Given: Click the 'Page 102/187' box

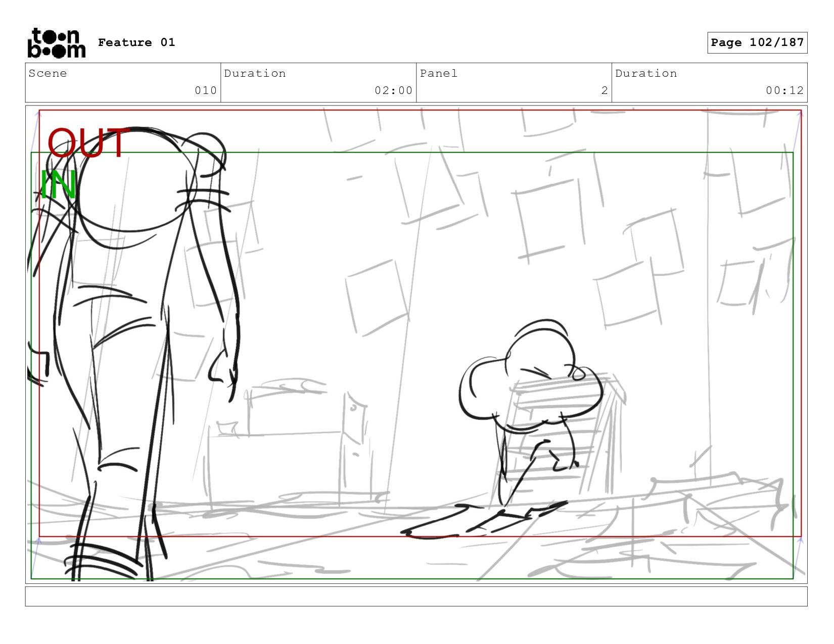Looking at the screenshot, I should pyautogui.click(x=757, y=42).
